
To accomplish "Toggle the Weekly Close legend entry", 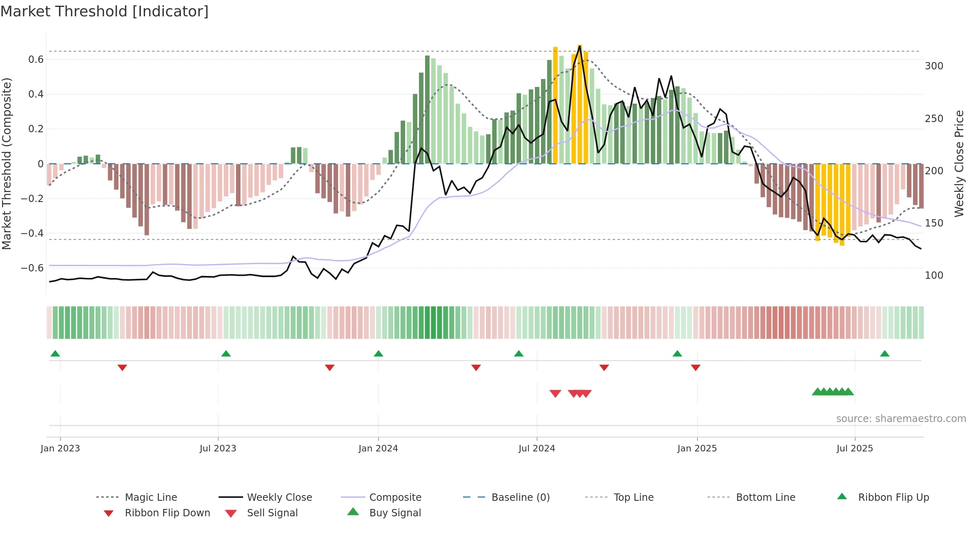I will pos(265,497).
